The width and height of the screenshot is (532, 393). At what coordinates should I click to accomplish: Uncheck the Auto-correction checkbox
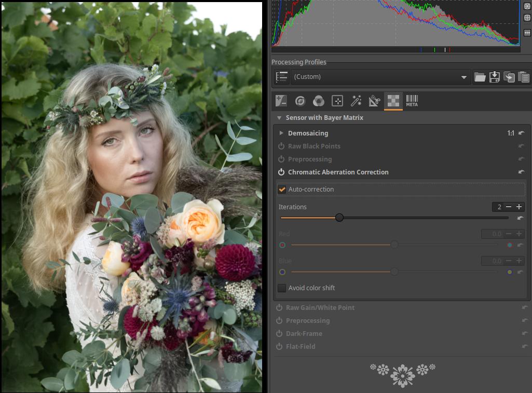point(282,189)
